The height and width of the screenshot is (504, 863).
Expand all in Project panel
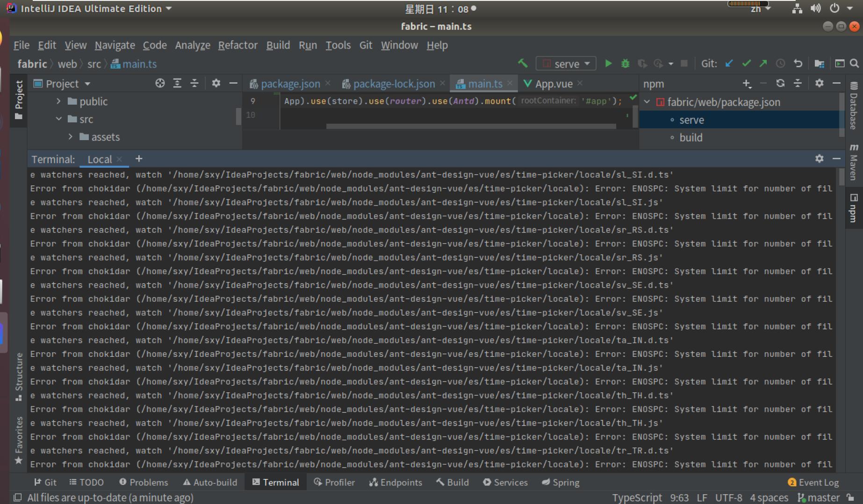pyautogui.click(x=177, y=84)
